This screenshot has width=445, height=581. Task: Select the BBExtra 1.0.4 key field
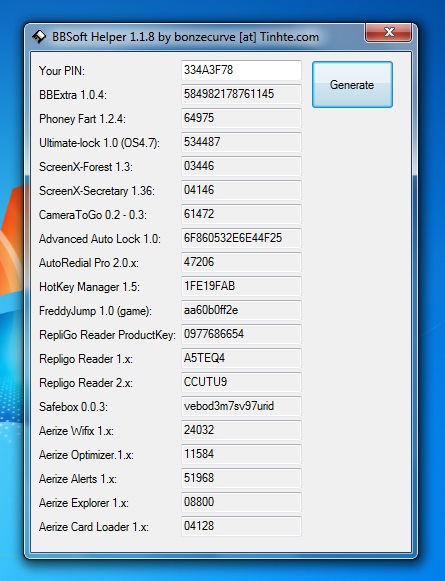pos(241,94)
